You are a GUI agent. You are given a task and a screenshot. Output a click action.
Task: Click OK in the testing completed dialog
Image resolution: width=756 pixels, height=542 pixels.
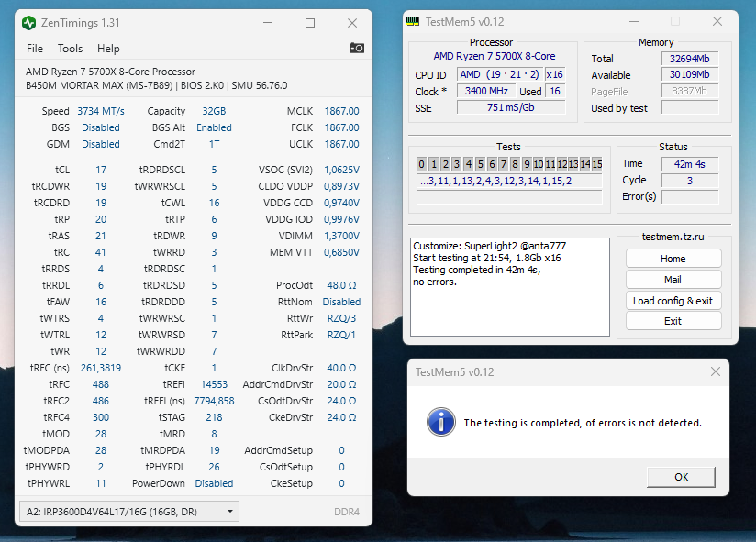[681, 477]
